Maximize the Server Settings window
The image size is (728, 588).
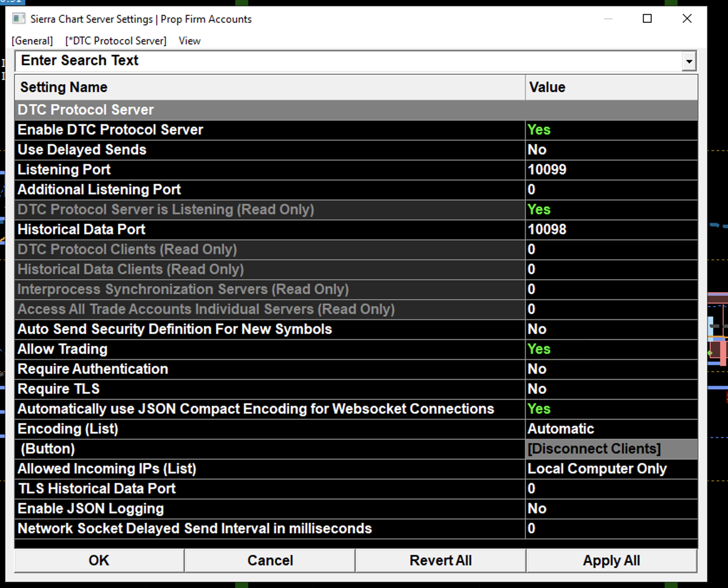click(647, 19)
